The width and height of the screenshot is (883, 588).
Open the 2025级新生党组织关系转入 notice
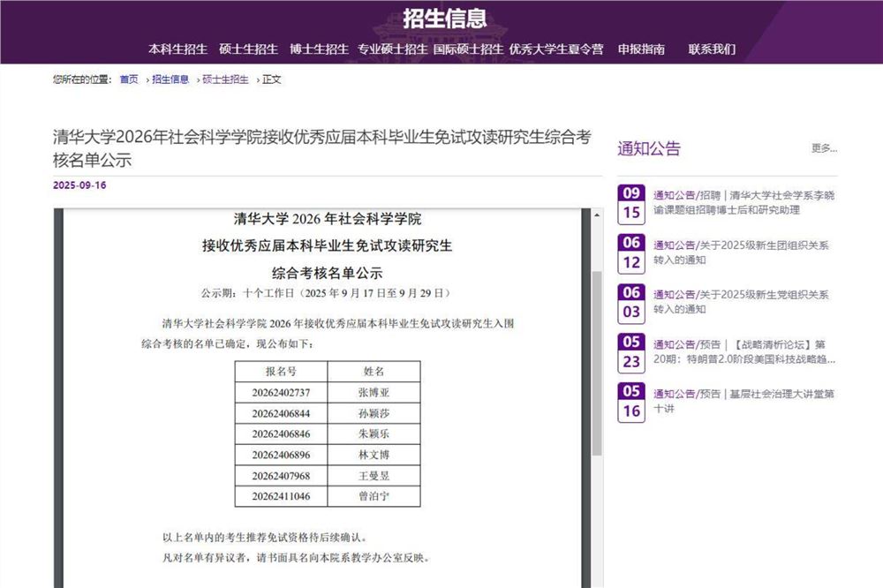click(742, 302)
